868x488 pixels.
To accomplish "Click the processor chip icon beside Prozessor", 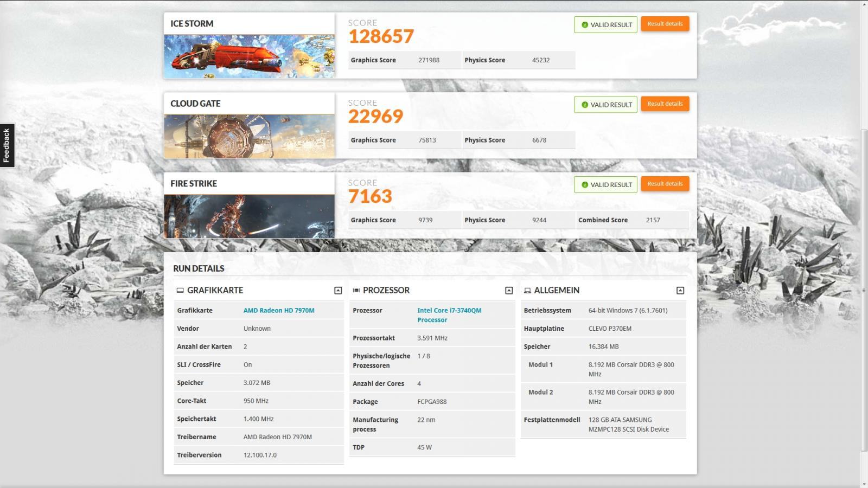I will [x=356, y=290].
